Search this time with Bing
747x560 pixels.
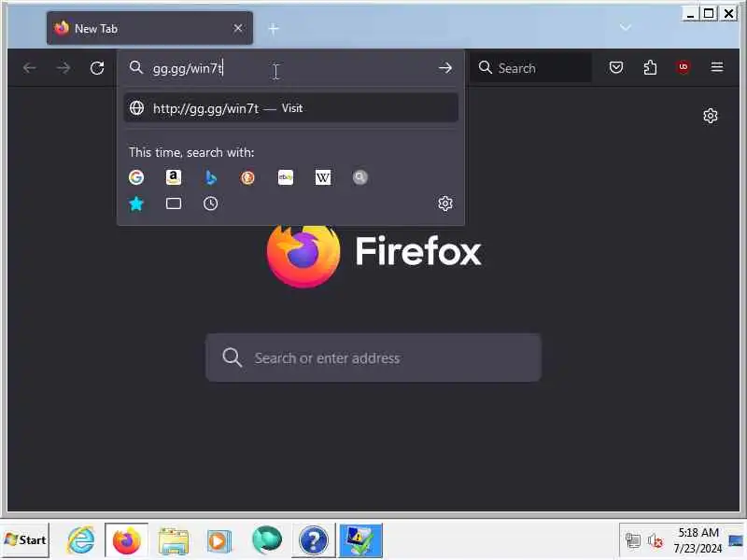[211, 177]
